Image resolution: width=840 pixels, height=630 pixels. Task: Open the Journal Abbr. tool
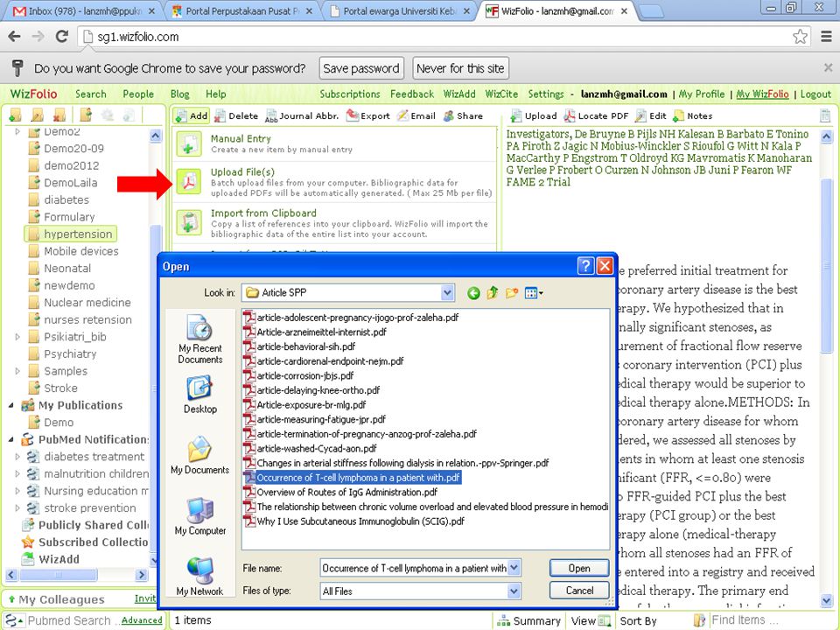[x=302, y=115]
